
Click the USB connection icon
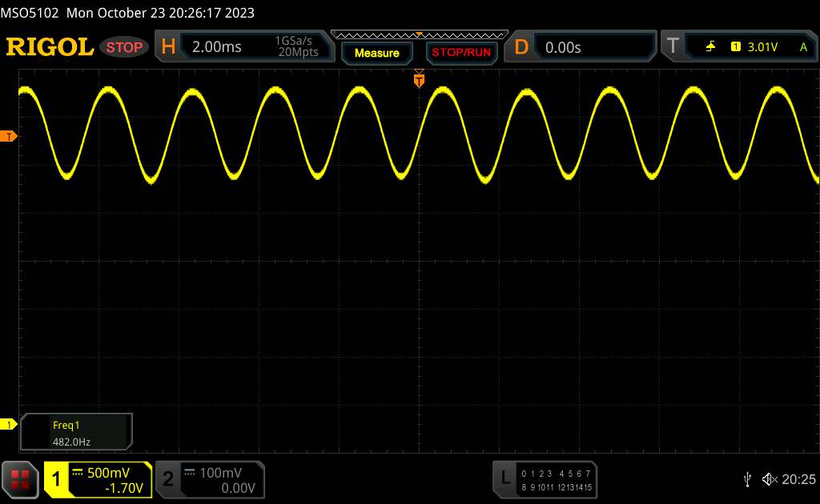[747, 479]
